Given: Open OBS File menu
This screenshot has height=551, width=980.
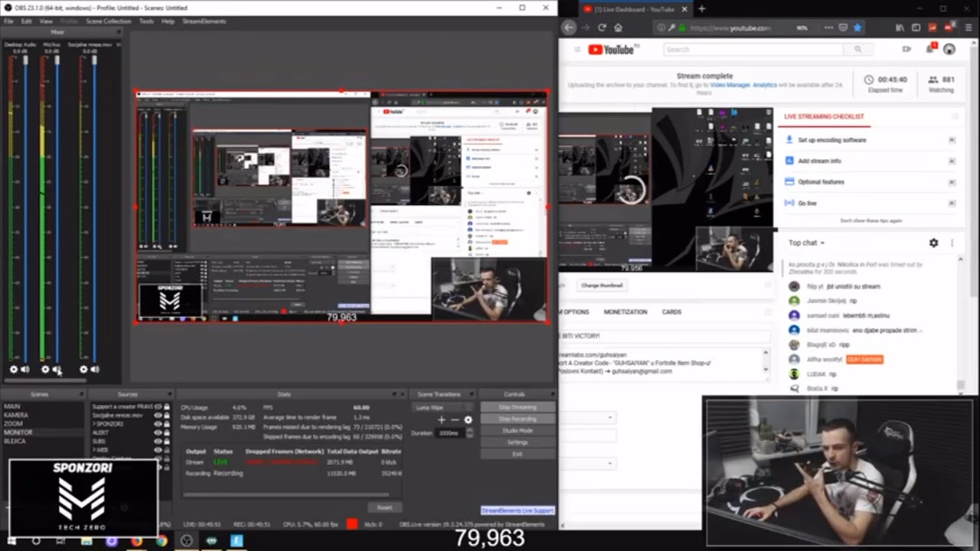Looking at the screenshot, I should coord(8,21).
